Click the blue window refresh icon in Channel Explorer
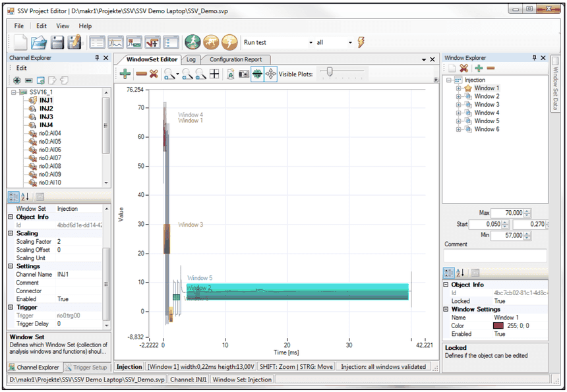 40,80
